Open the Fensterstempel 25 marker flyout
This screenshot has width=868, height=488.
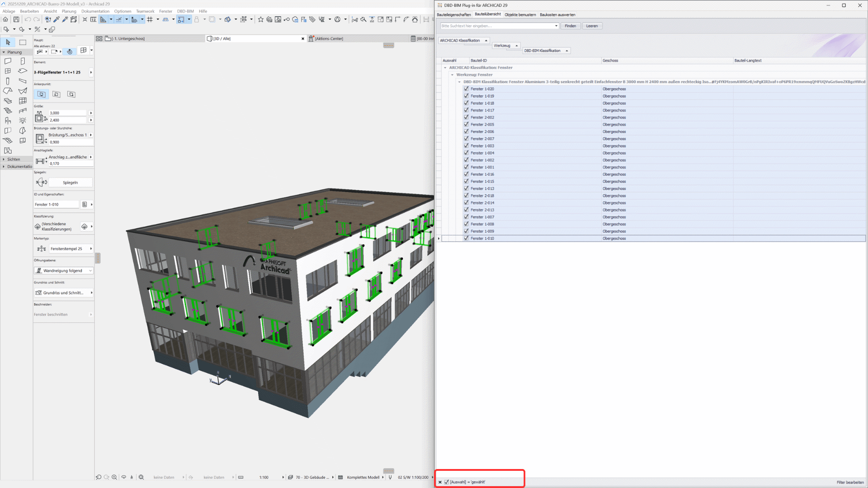click(91, 249)
